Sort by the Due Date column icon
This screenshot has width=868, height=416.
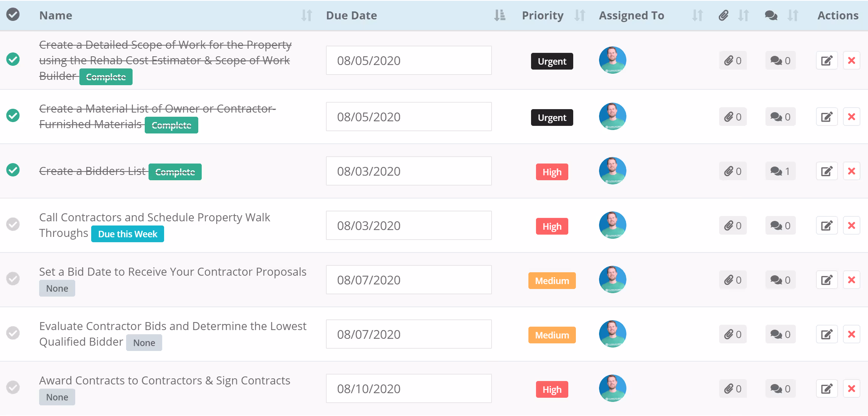(500, 15)
